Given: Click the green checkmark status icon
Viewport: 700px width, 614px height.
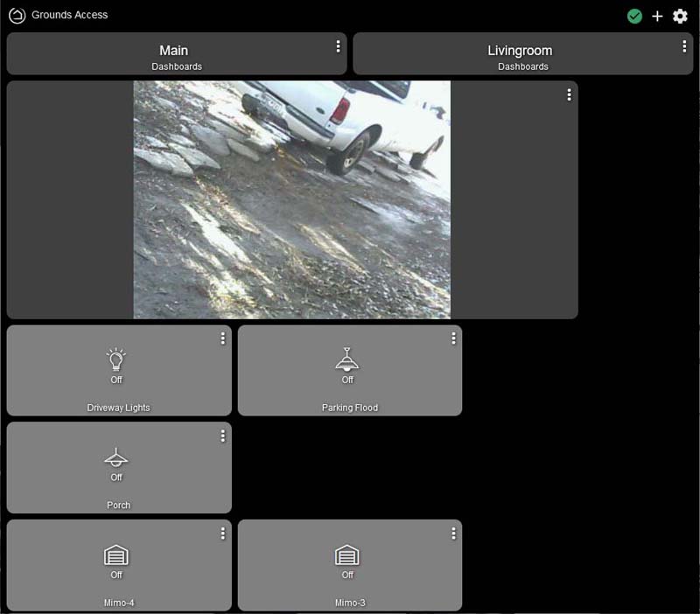Looking at the screenshot, I should 634,16.
